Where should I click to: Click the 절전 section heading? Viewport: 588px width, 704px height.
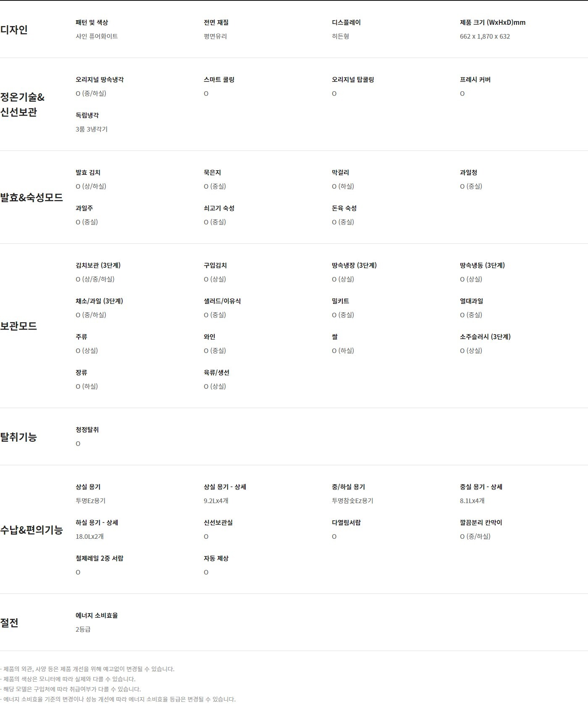[x=9, y=622]
